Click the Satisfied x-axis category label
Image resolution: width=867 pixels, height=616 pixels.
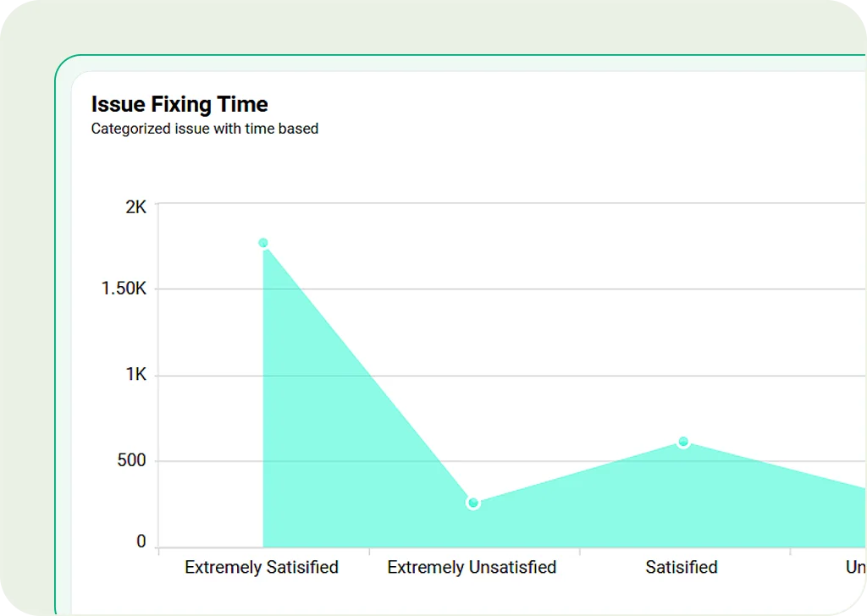tap(682, 567)
